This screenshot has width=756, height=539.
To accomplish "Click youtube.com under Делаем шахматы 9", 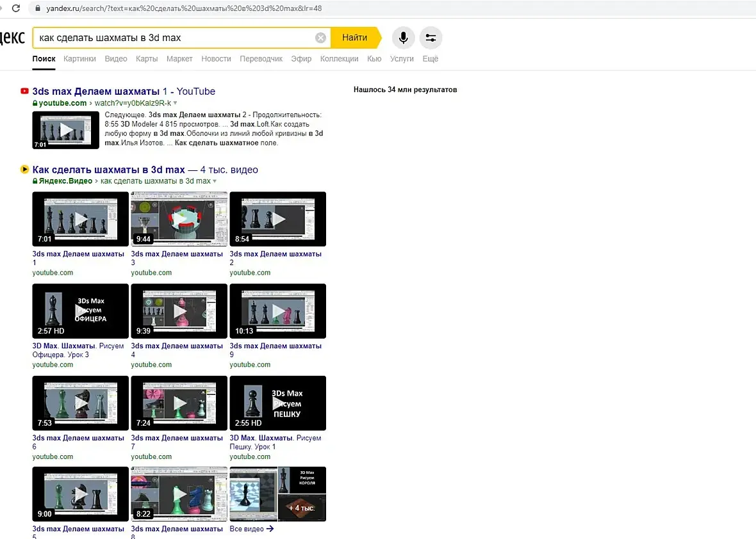I will tap(250, 365).
